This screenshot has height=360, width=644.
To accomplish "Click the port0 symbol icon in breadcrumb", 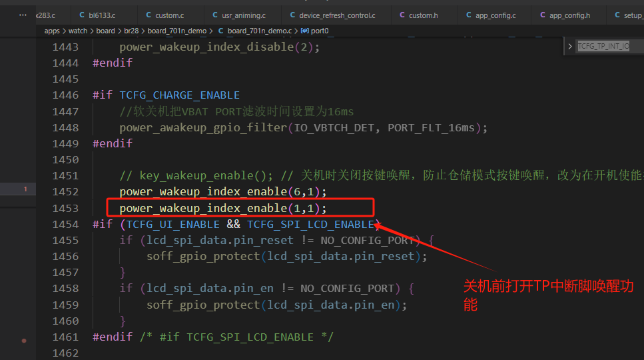I will [305, 31].
